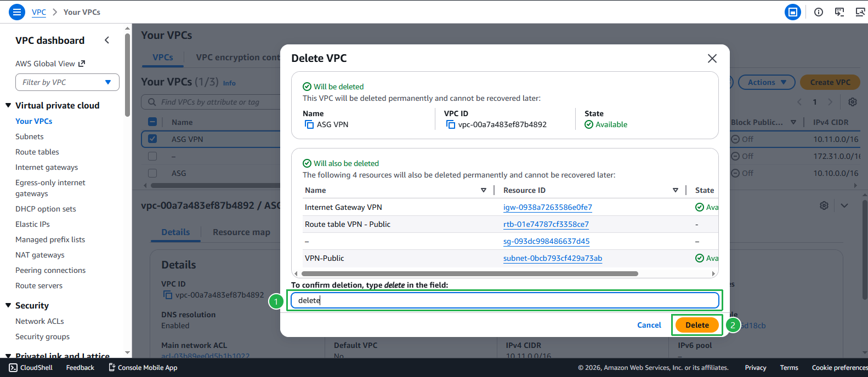Click VPC table horizontal scrollbar
Image resolution: width=868 pixels, height=377 pixels.
215,185
